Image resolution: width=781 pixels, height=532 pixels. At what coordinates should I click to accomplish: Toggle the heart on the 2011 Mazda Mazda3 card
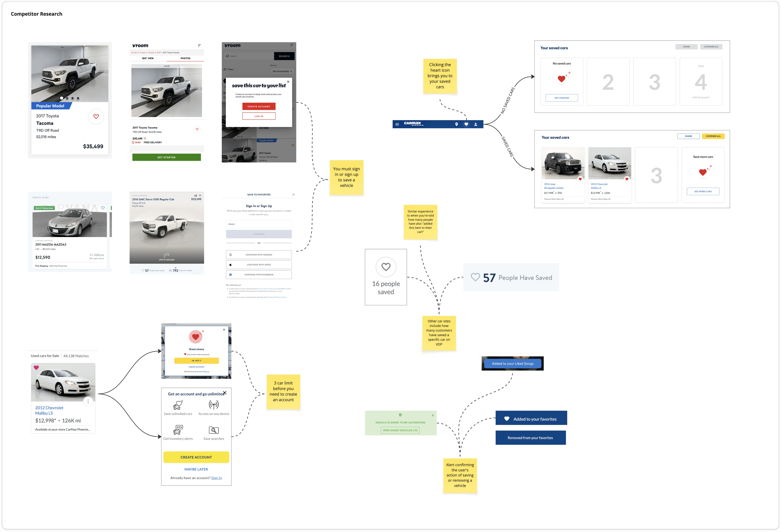(103, 208)
